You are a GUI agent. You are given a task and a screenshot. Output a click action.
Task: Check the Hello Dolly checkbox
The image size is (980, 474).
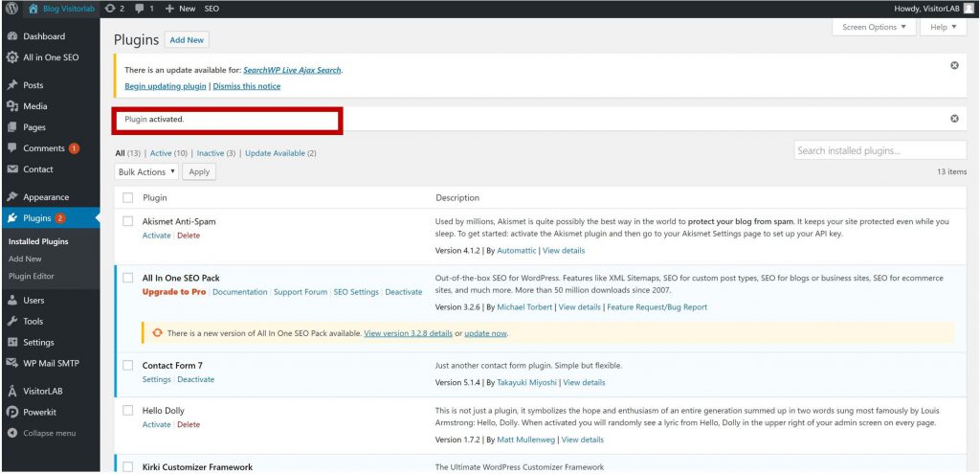pos(128,410)
